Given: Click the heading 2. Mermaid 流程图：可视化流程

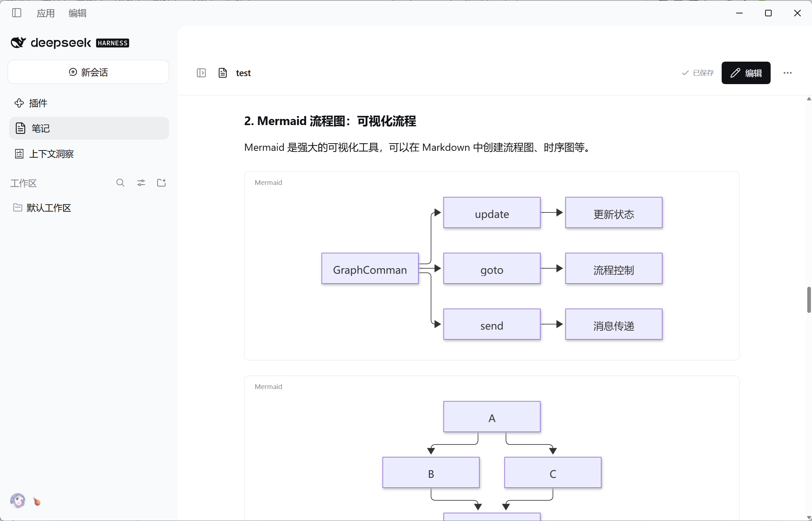Looking at the screenshot, I should coord(330,121).
